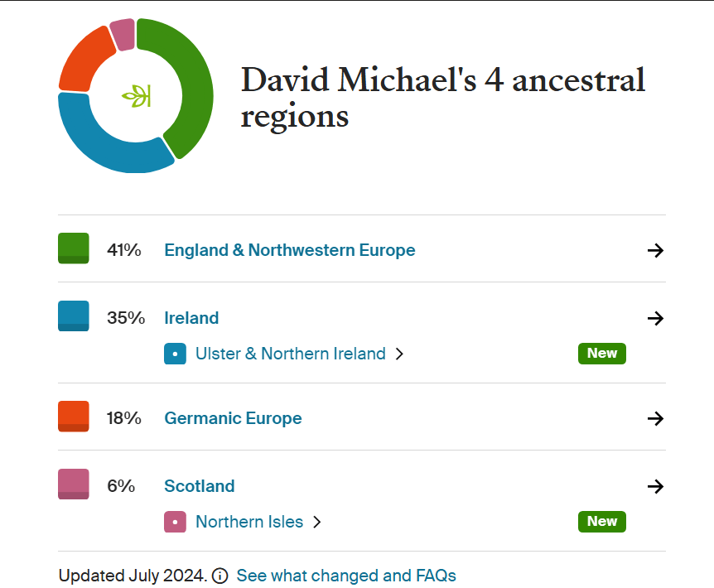The width and height of the screenshot is (714, 588).
Task: Click the New badge beside Northern Isles
Action: [x=602, y=522]
